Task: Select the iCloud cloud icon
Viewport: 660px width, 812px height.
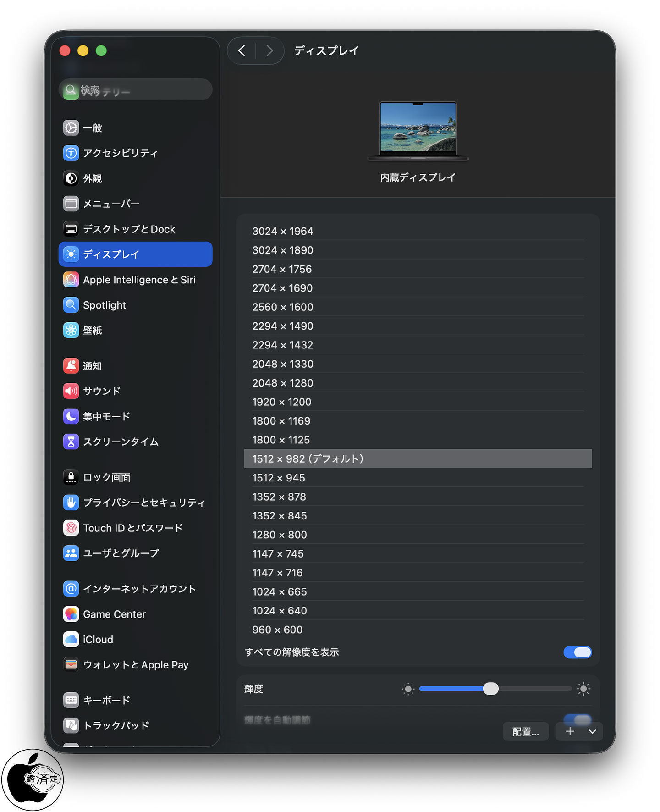Action: (x=71, y=639)
